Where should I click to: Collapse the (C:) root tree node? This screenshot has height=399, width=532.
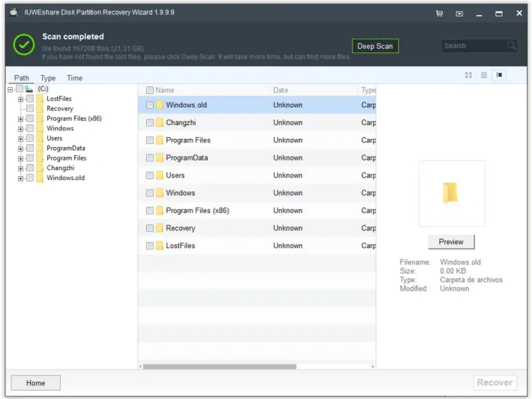pyautogui.click(x=11, y=89)
